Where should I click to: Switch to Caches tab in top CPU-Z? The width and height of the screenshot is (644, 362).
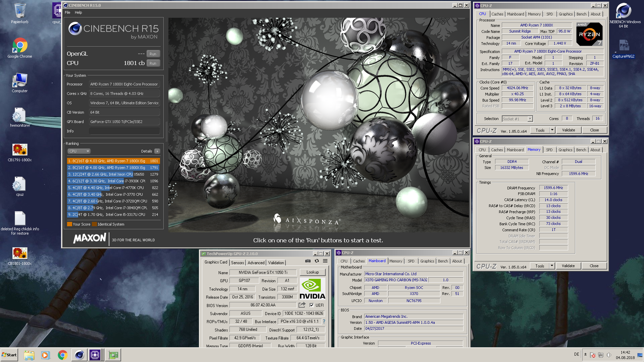click(x=497, y=14)
